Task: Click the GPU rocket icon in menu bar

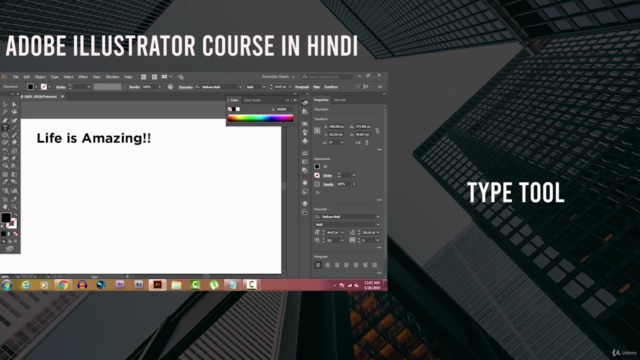Action: pyautogui.click(x=180, y=77)
